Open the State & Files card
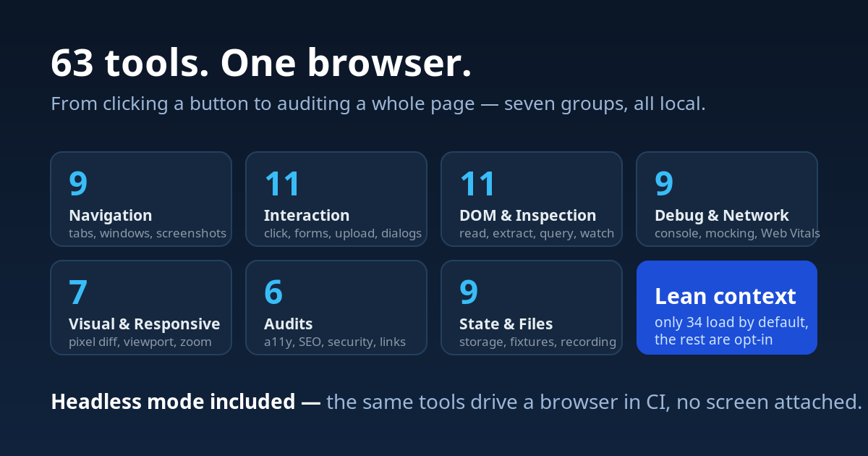The height and width of the screenshot is (456, 868). (532, 308)
